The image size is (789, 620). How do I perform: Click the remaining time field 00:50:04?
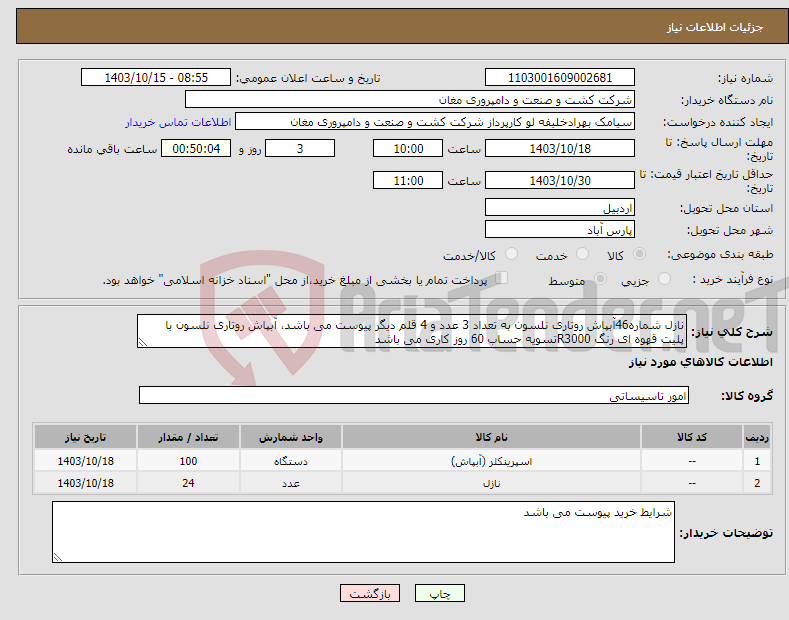click(196, 148)
